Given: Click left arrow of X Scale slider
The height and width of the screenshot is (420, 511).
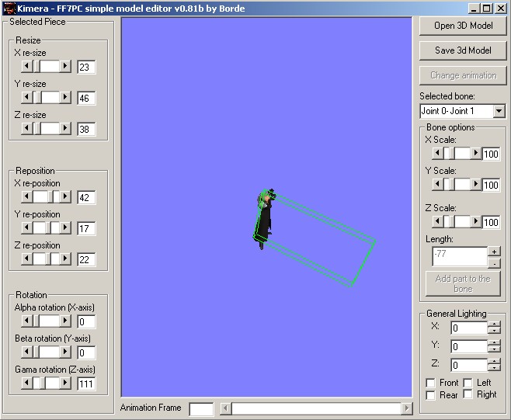Looking at the screenshot, I should [x=437, y=154].
